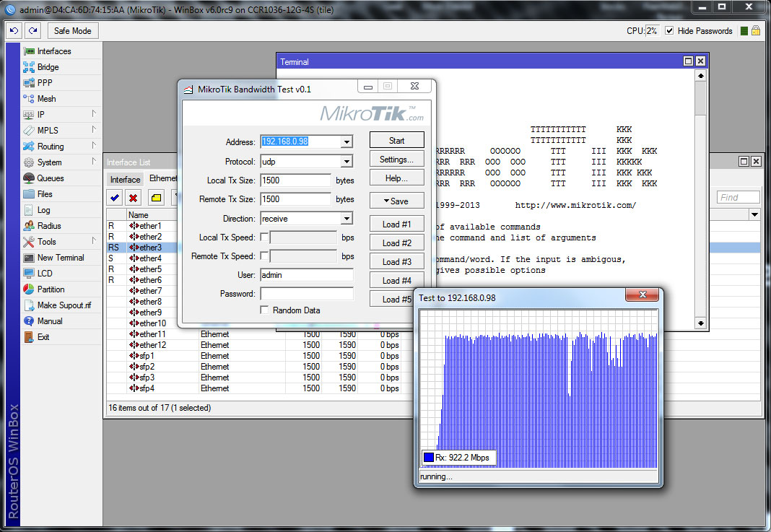Click the blue checkmark enable icon
This screenshot has height=532, width=771.
click(x=115, y=197)
